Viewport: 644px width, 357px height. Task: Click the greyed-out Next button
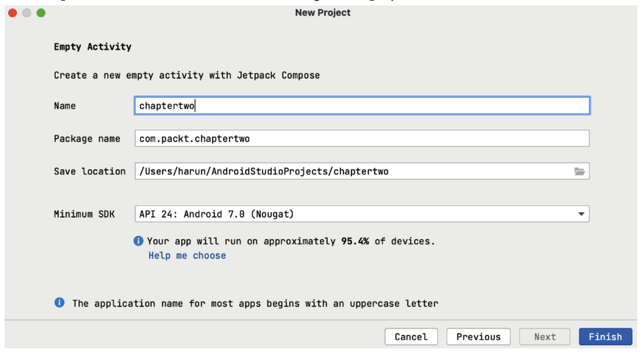coord(545,337)
